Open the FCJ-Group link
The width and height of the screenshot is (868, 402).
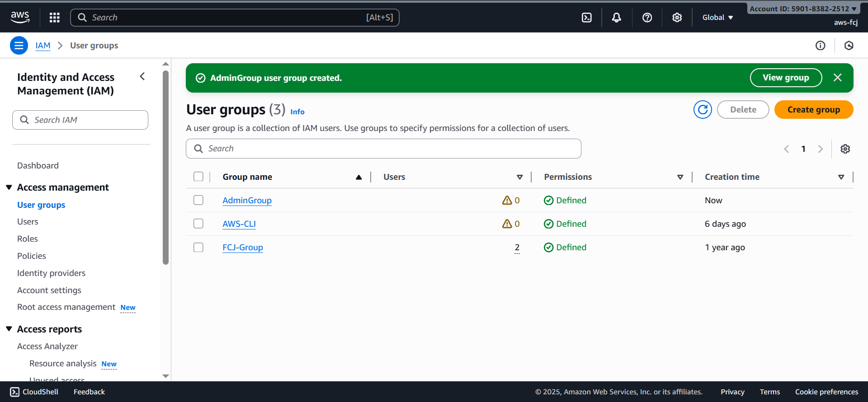tap(243, 247)
